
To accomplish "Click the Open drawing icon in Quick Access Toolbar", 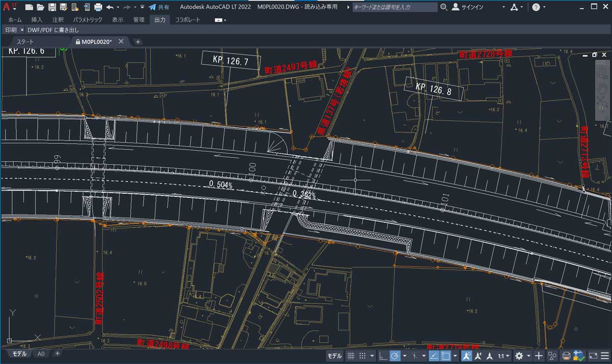I will 42,7.
